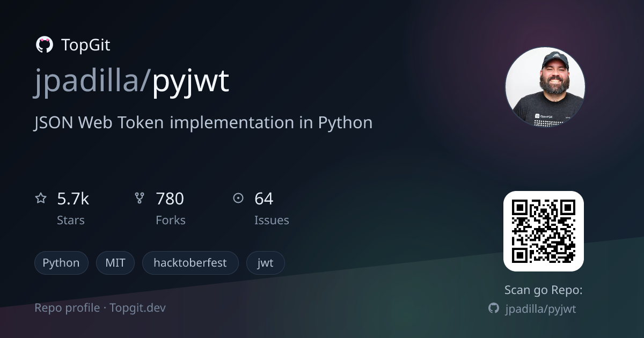Click the small jpadilla/pyjwt link under QR code
This screenshot has height=338, width=644.
pyautogui.click(x=541, y=309)
